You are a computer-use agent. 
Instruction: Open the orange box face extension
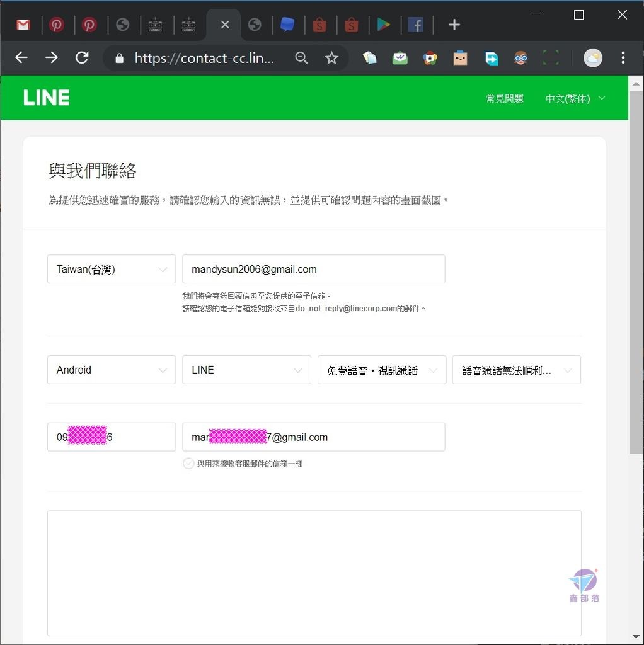tap(460, 58)
